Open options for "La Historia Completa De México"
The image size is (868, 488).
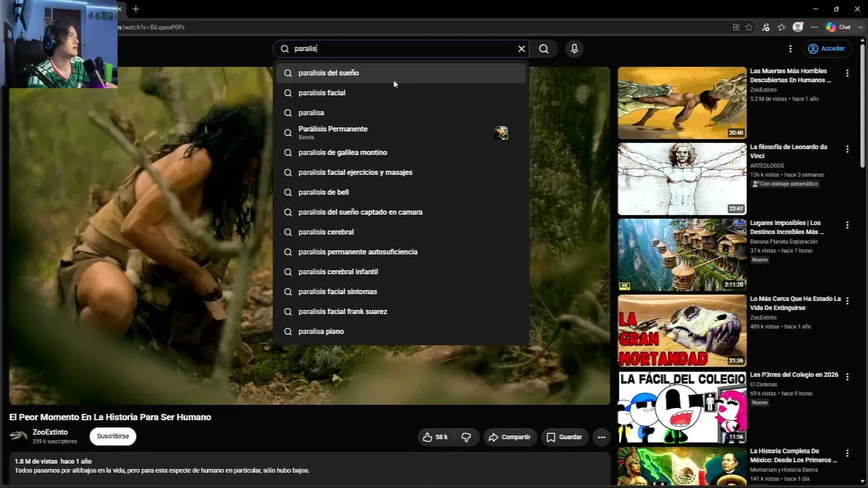pos(847,453)
